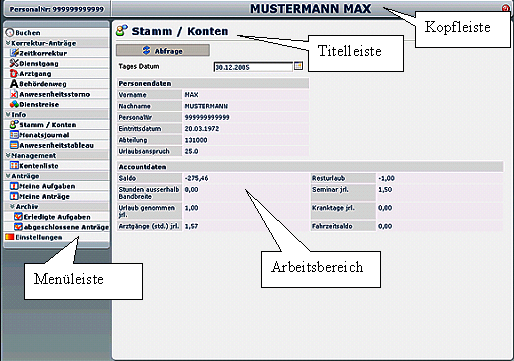Image resolution: width=514 pixels, height=361 pixels.
Task: Click the Kontenliste icon
Action: coord(14,165)
